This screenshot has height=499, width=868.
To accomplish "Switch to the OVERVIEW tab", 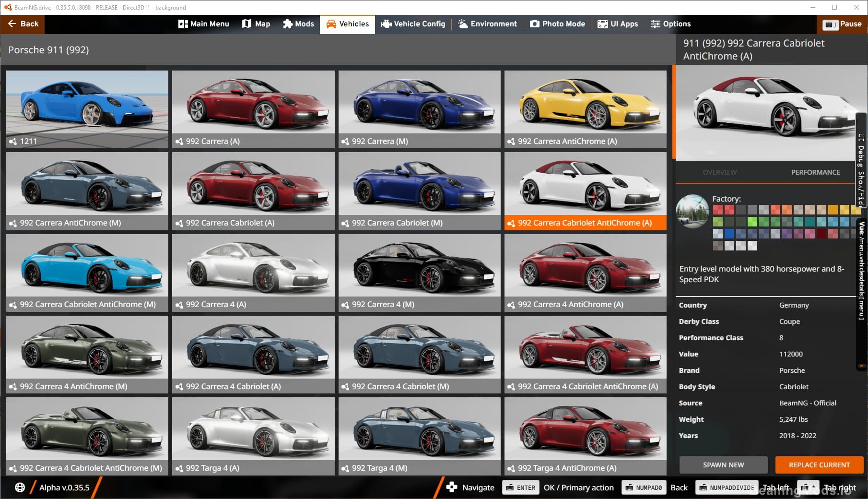I will point(719,172).
